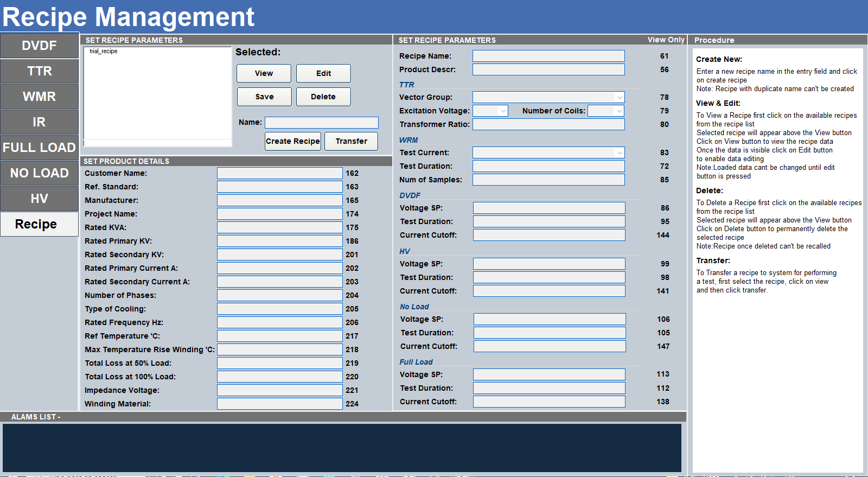Click the Create Recipe button
This screenshot has width=868, height=477.
pyautogui.click(x=293, y=141)
